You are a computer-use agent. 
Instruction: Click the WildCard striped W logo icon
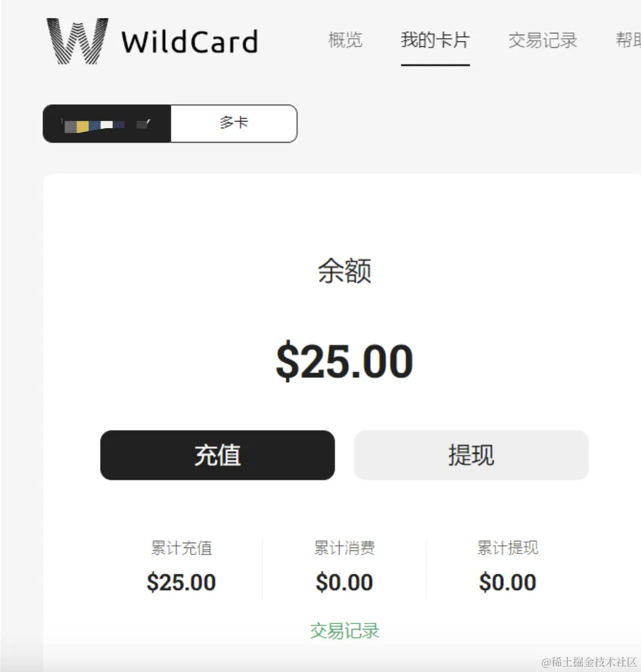78,41
